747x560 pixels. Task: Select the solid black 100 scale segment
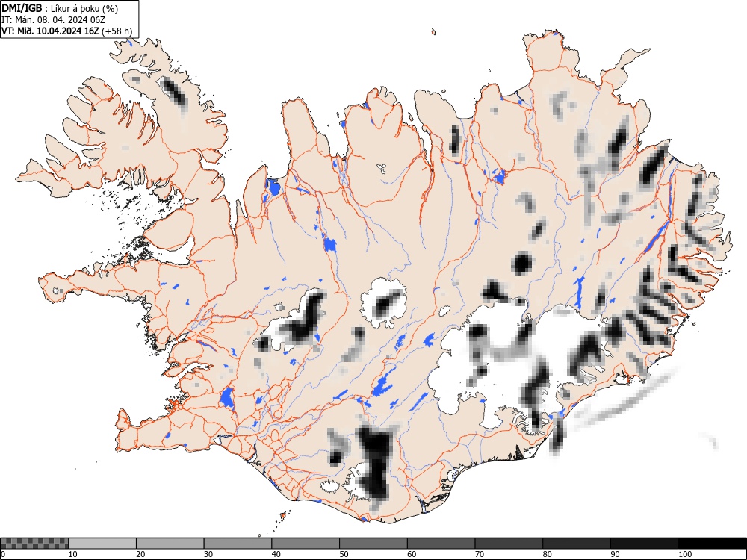pyautogui.click(x=712, y=544)
